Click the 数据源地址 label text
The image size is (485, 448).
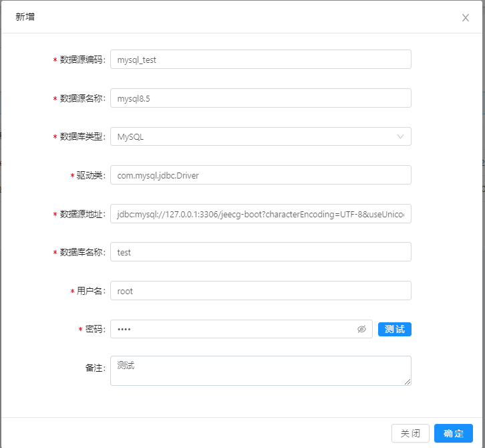82,214
